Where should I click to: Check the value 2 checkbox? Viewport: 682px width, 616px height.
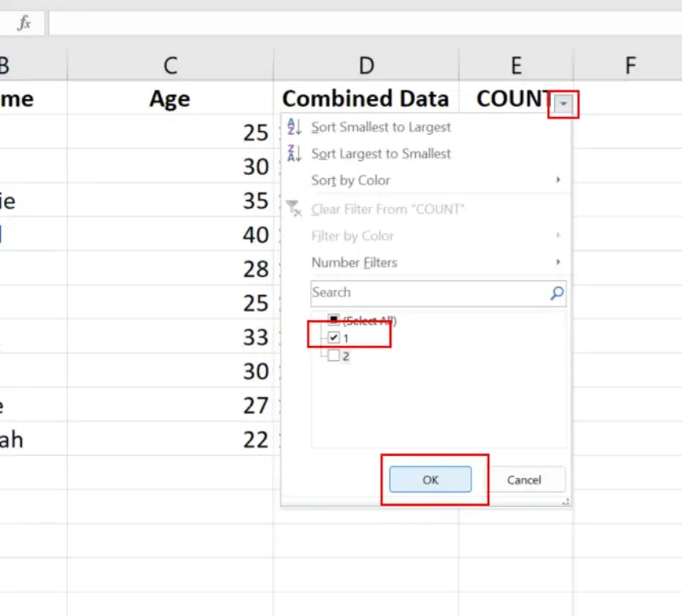pos(334,356)
